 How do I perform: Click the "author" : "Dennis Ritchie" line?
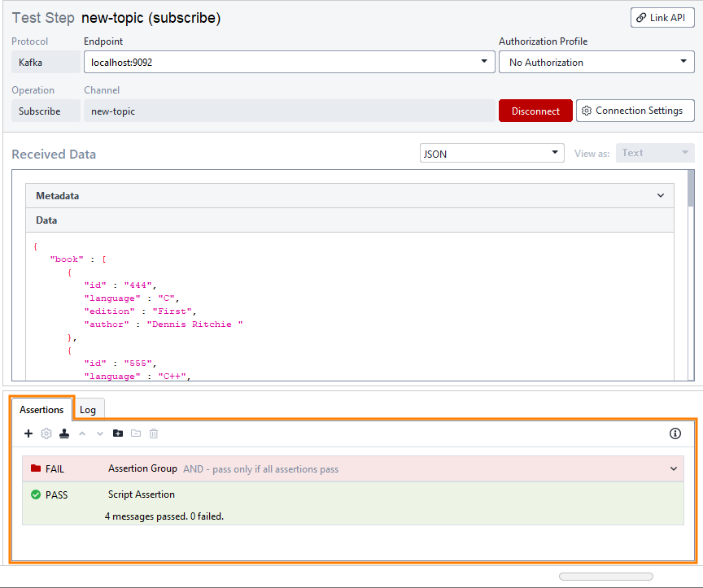pos(164,324)
